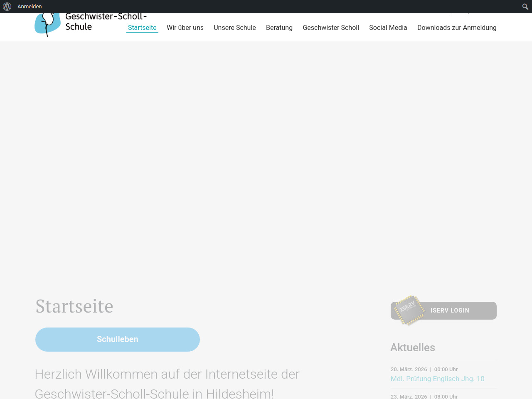Viewport: 532px width, 399px height.
Task: Open the Wir über uns menu
Action: point(185,27)
